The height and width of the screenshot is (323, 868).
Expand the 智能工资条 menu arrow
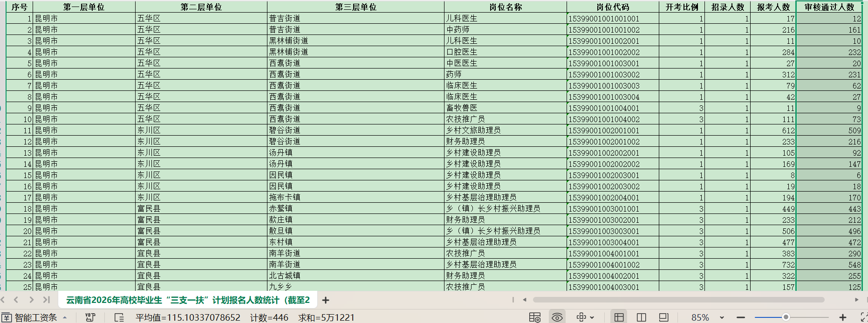point(65,317)
